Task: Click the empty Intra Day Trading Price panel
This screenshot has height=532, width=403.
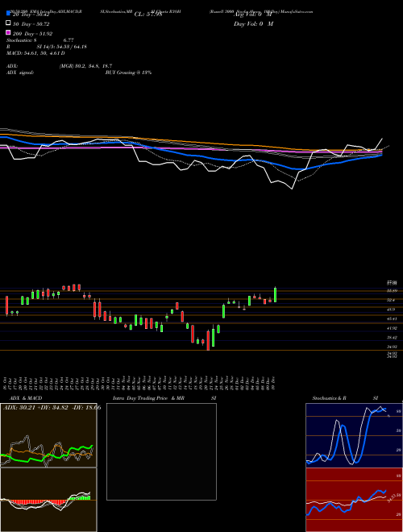Action: (161, 451)
